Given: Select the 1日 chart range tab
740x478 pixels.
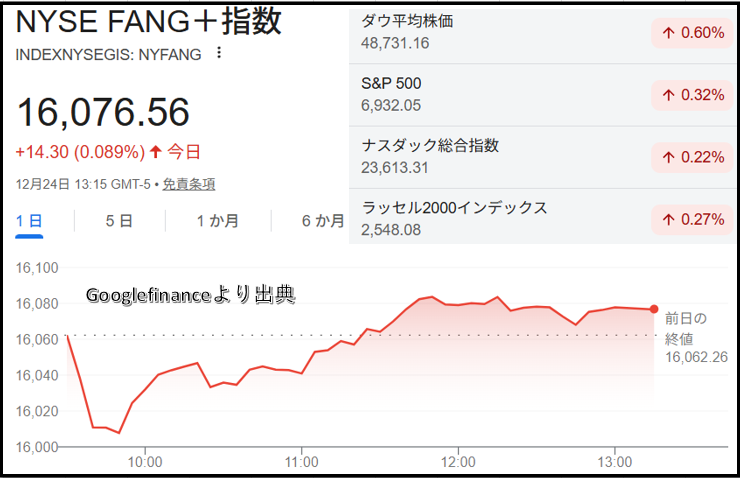Looking at the screenshot, I should [x=30, y=221].
